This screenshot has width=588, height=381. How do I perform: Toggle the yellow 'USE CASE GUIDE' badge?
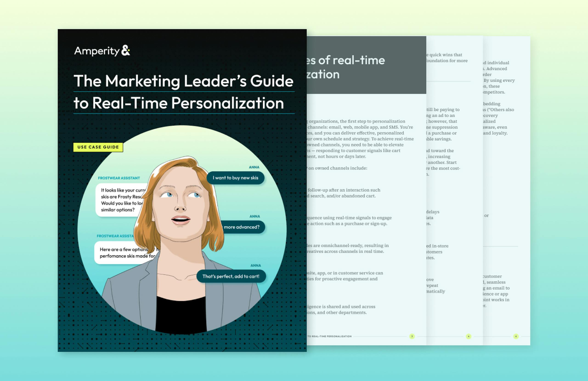pos(98,147)
